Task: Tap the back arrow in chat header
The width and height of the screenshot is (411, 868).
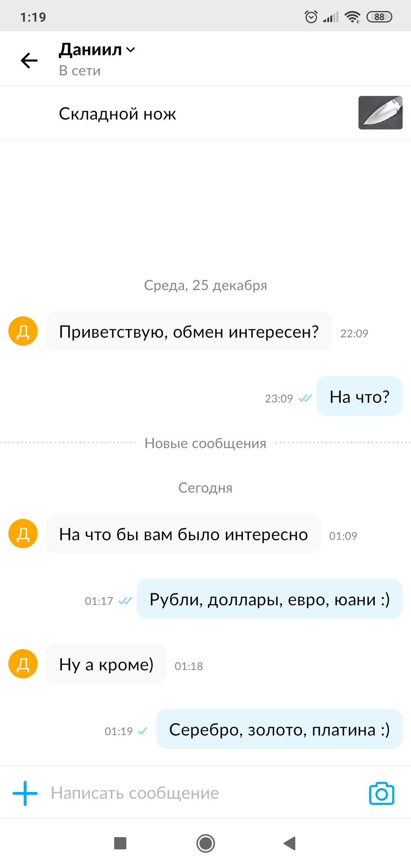Action: point(29,61)
